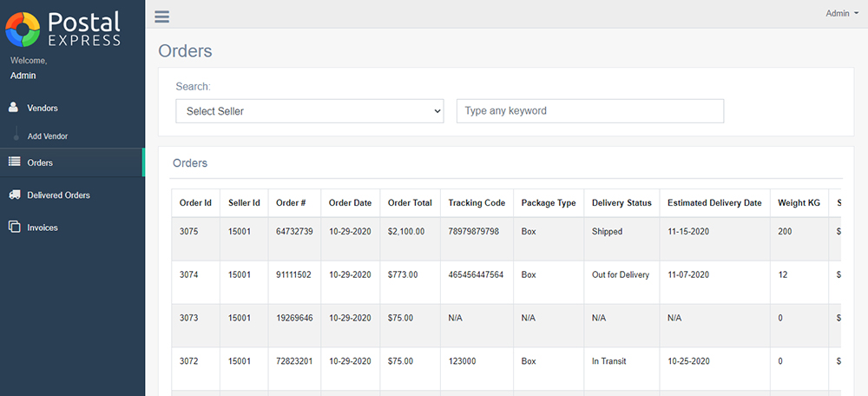This screenshot has width=868, height=396.
Task: Click the Postal Express logo
Action: pos(63,29)
